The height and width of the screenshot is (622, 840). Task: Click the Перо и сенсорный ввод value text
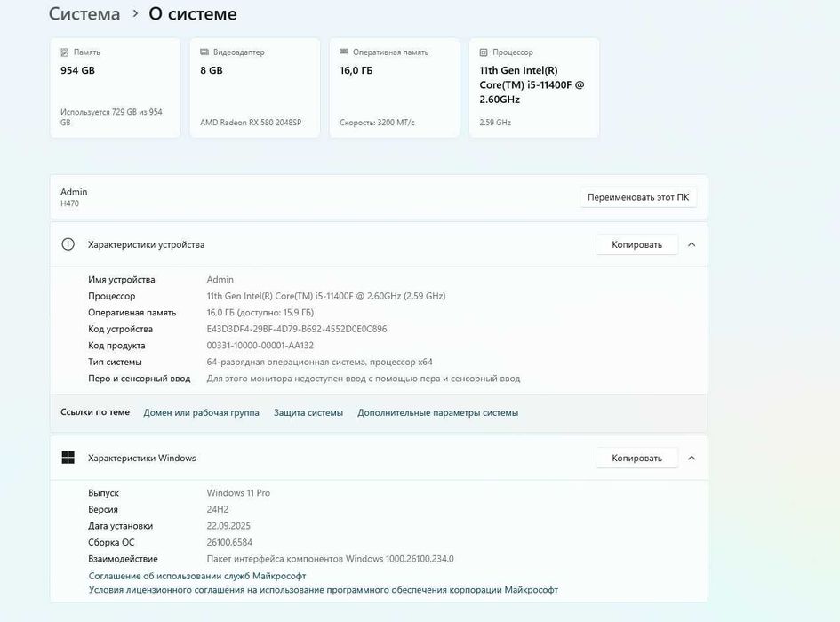(x=364, y=379)
